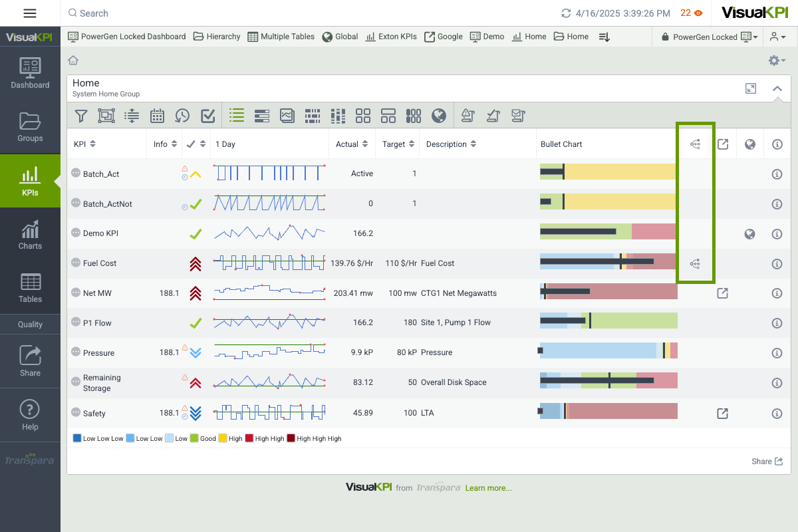
Task: Sort by the Description column
Action: [451, 144]
